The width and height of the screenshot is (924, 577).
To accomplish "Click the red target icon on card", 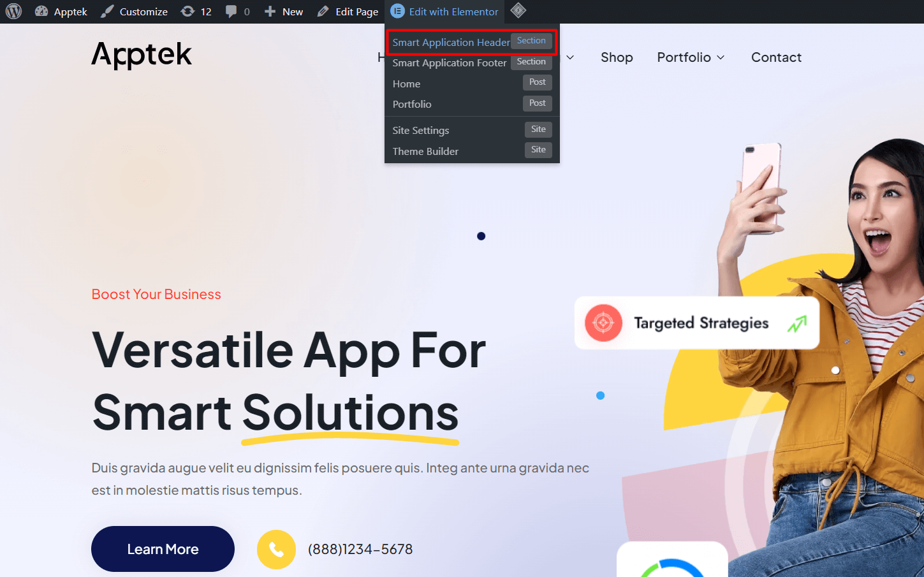I will pyautogui.click(x=603, y=323).
